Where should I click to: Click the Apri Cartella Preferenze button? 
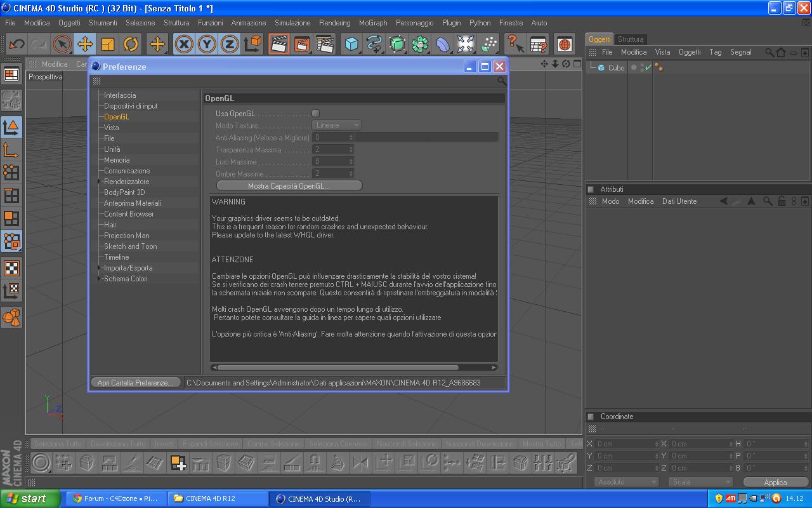tap(134, 383)
